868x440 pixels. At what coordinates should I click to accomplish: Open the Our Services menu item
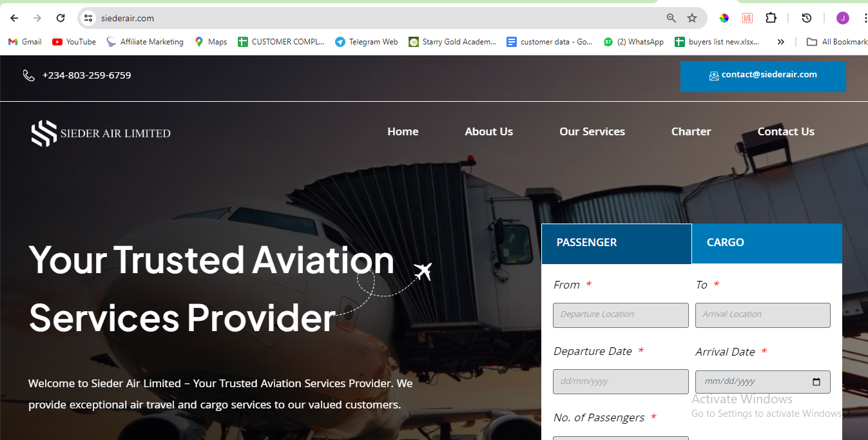point(592,131)
